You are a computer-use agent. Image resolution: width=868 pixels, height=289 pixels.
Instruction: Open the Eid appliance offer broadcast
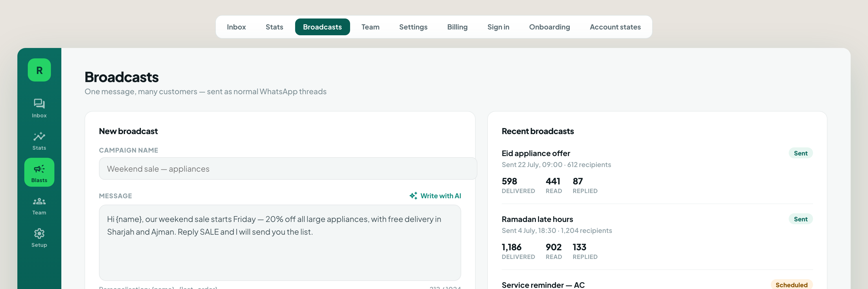tap(536, 153)
